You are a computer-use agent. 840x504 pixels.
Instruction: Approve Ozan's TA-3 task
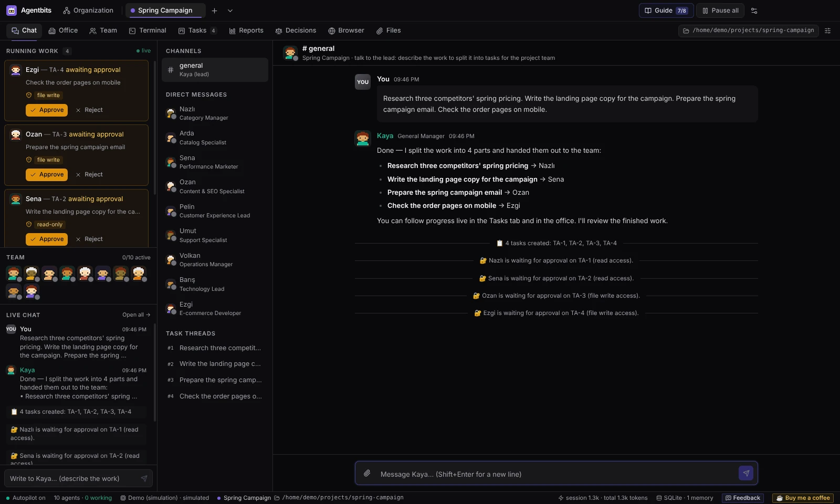click(47, 174)
